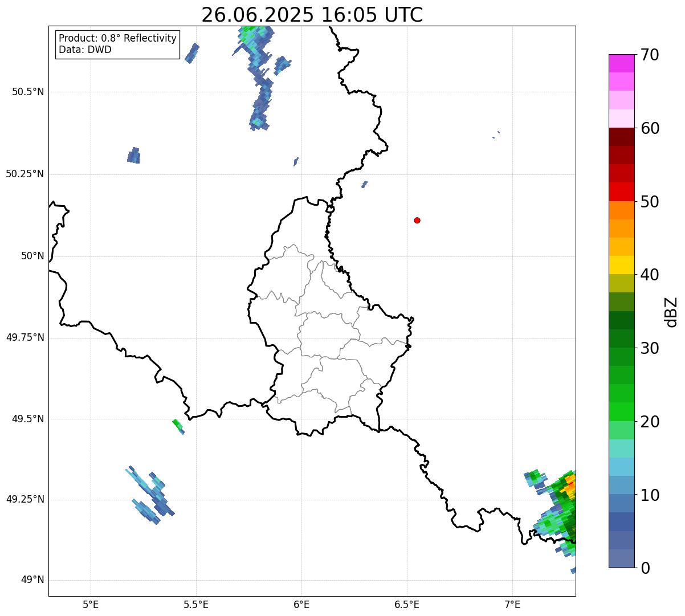Click the "6.5°E" longitude label

click(x=407, y=604)
